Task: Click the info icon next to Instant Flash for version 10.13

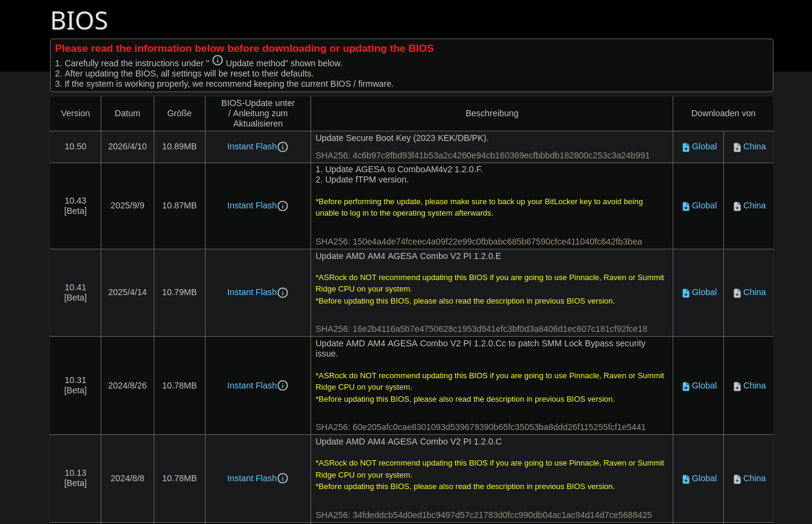Action: click(x=283, y=478)
